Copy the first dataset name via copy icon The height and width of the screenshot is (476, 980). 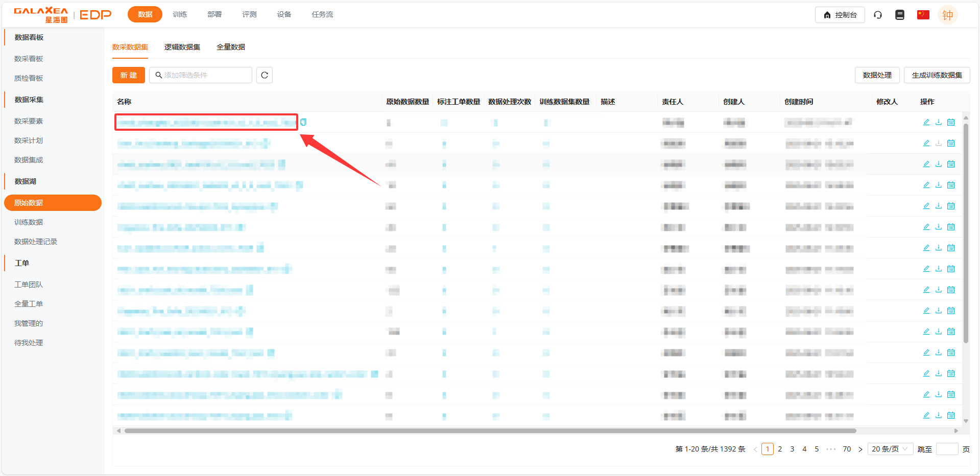303,122
